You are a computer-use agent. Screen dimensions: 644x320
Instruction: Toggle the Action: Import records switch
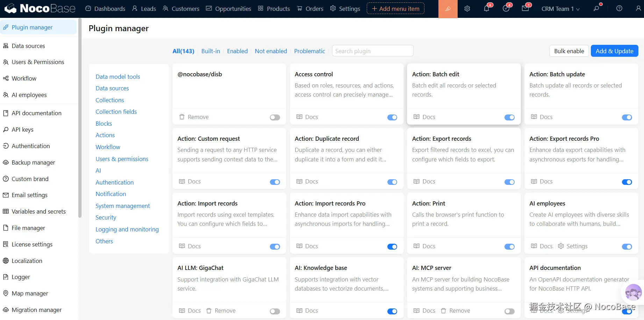(275, 247)
